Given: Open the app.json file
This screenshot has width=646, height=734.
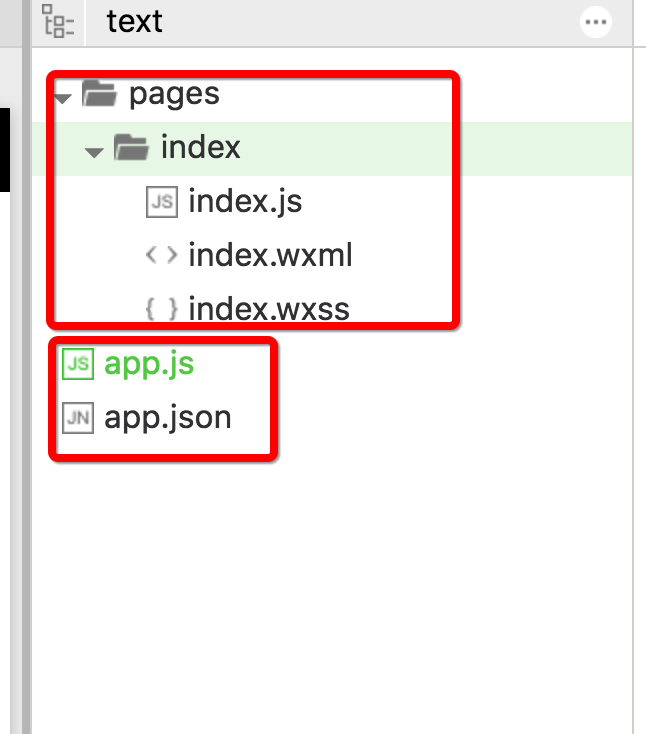Looking at the screenshot, I should pos(168,418).
